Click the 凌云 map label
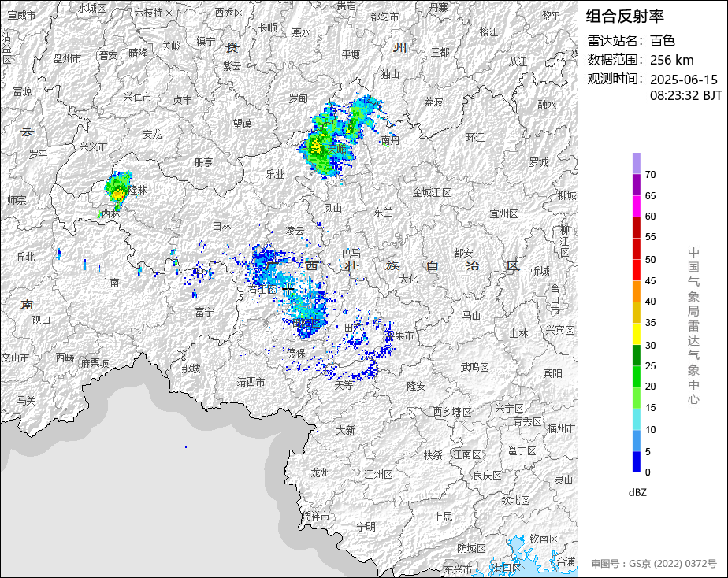 (x=295, y=231)
